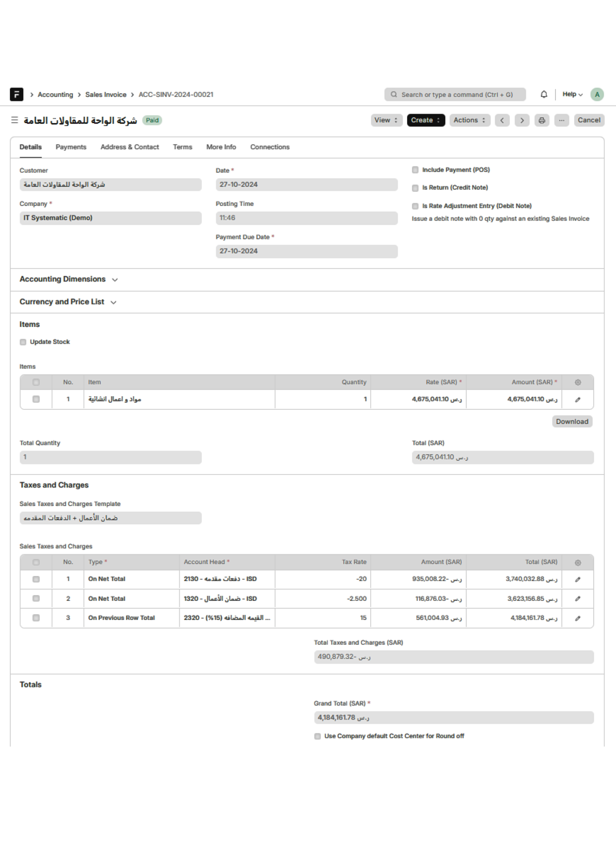Open the More Info tab

pyautogui.click(x=221, y=147)
